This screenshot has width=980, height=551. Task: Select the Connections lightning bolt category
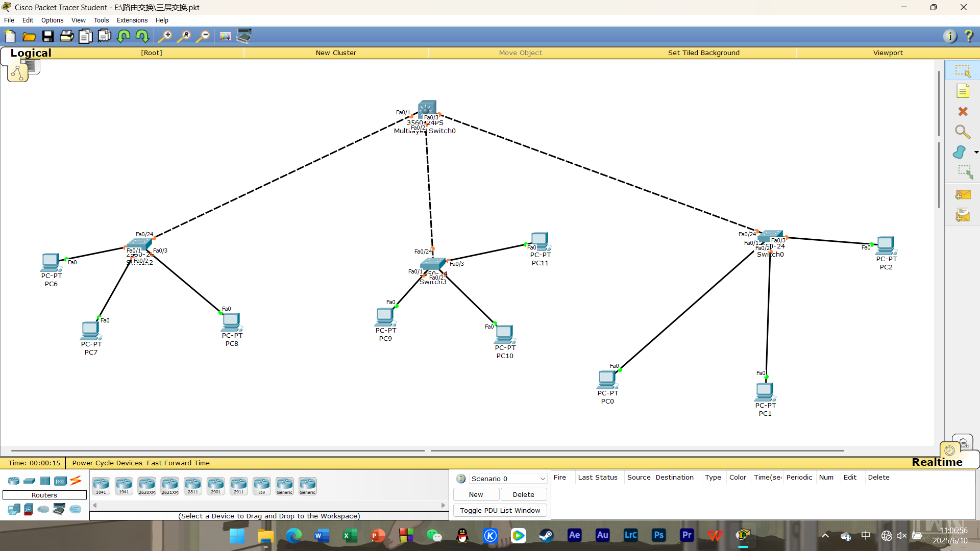[76, 481]
